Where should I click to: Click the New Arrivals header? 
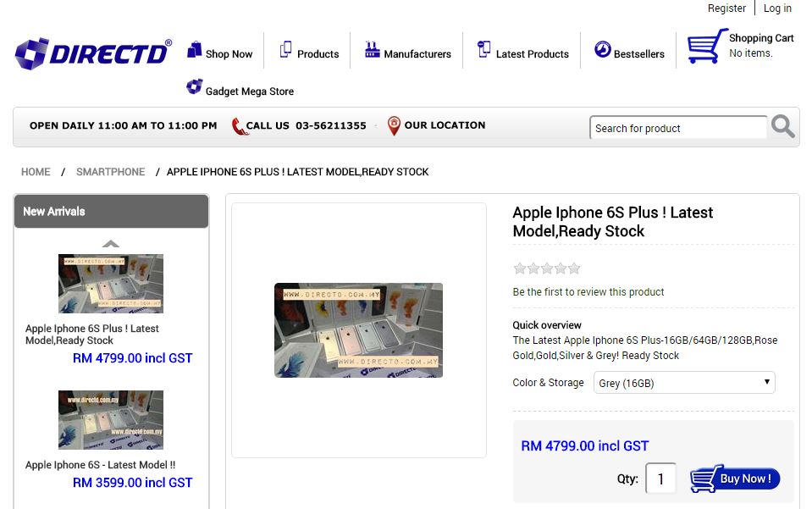111,211
